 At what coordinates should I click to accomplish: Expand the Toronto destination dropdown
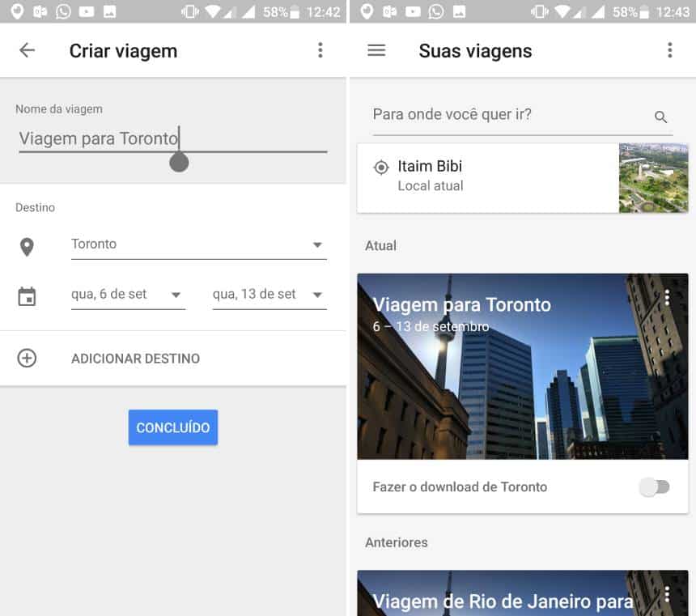coord(199,244)
